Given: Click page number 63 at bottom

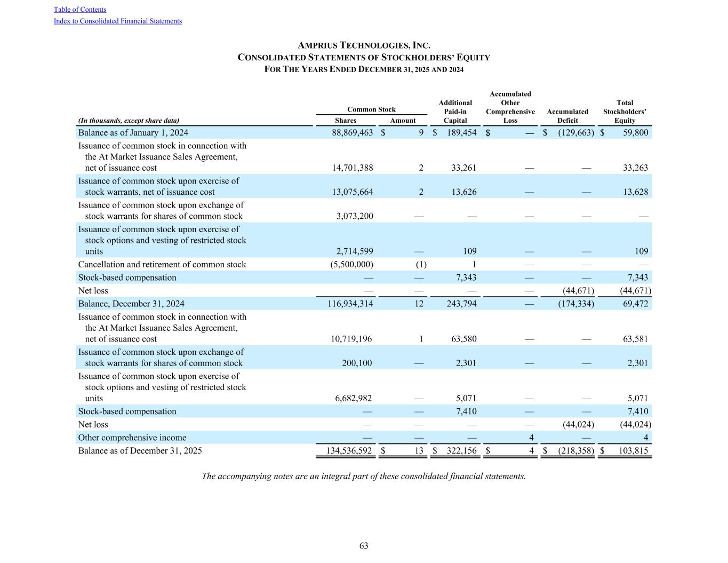Looking at the screenshot, I should 364,546.
